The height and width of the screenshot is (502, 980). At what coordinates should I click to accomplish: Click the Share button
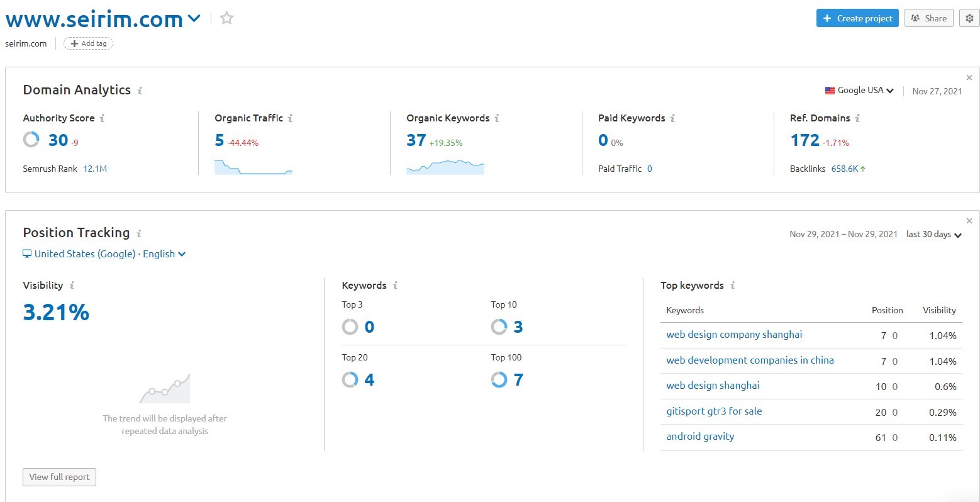pos(929,18)
